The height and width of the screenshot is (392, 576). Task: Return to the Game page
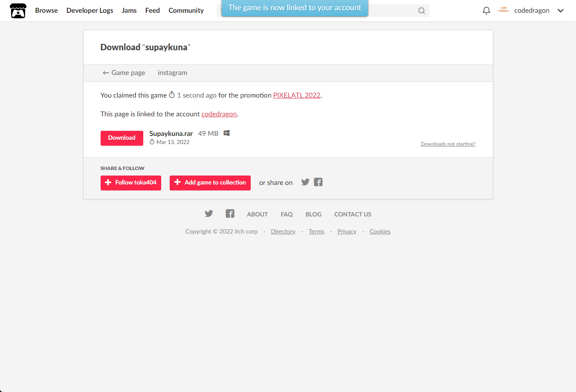click(x=124, y=73)
